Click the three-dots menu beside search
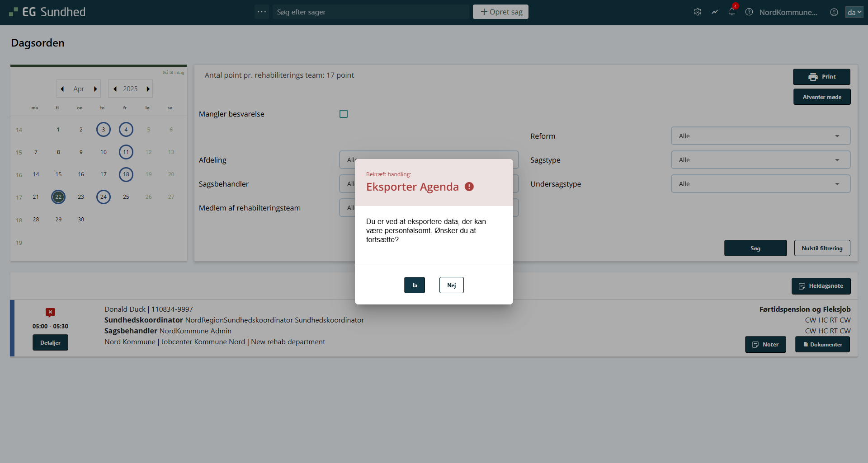 pos(262,12)
